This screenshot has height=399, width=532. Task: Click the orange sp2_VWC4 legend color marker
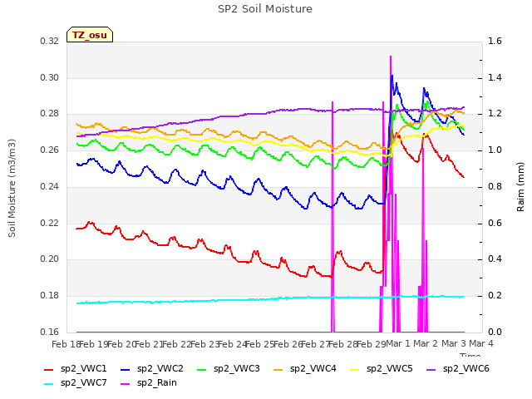(278, 370)
